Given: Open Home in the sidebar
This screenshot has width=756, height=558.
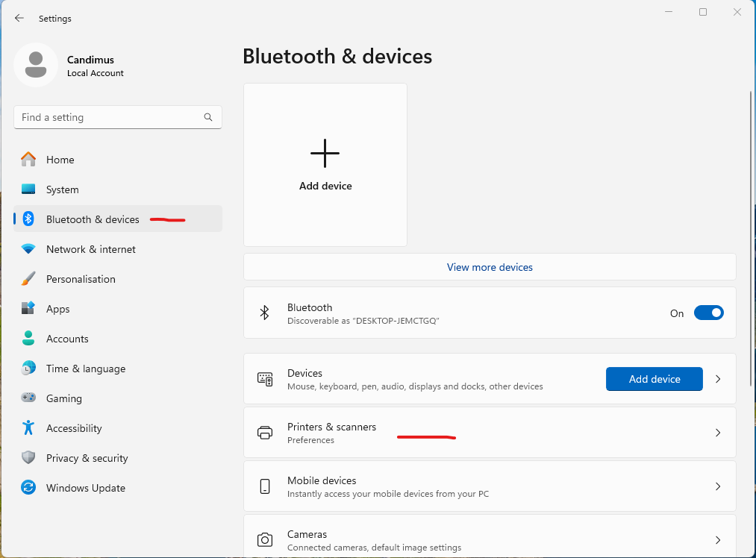Looking at the screenshot, I should (x=118, y=160).
